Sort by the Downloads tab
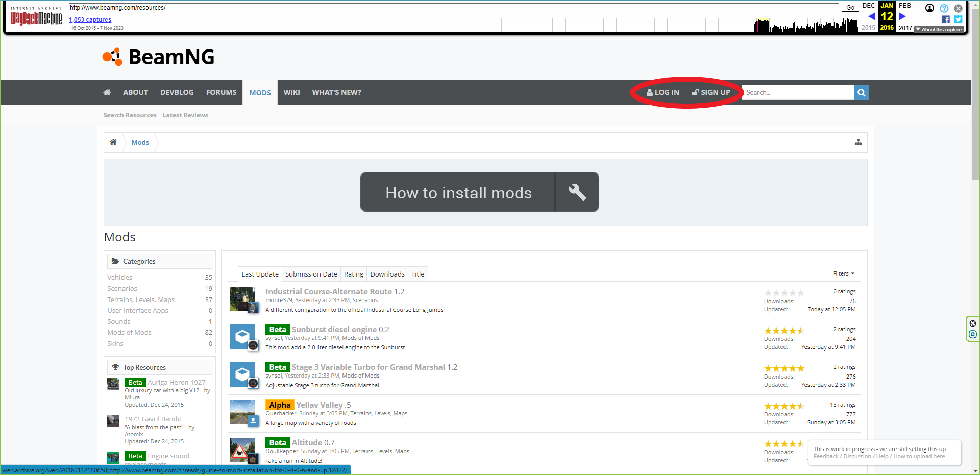The image size is (980, 475). (x=387, y=274)
